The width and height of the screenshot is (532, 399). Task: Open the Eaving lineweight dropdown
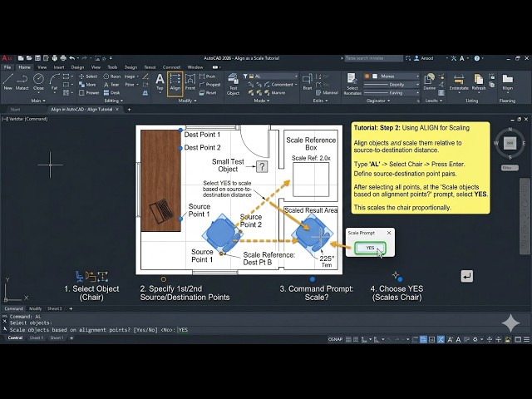pyautogui.click(x=392, y=92)
